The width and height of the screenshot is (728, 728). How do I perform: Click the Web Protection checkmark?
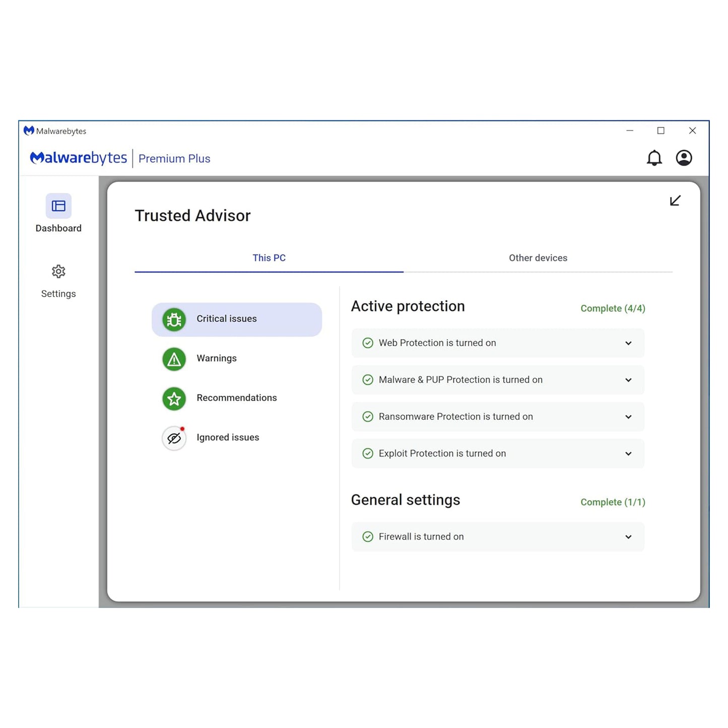click(368, 343)
